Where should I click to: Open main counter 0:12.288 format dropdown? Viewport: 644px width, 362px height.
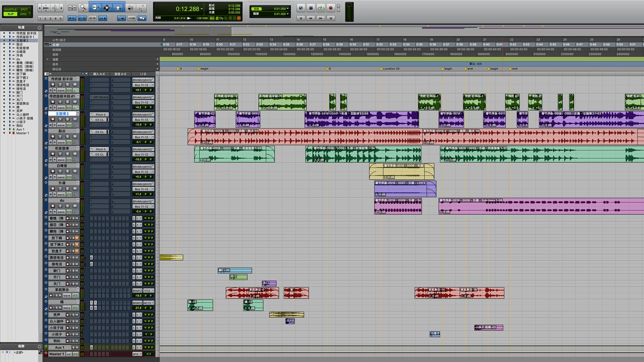pyautogui.click(x=202, y=9)
